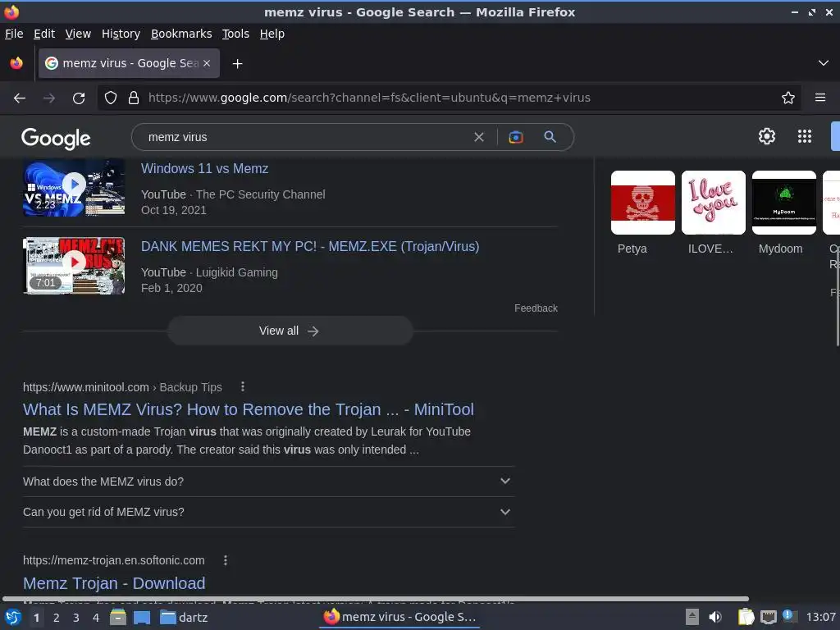Open the Tools menu
Viewport: 840px width, 630px height.
click(x=235, y=34)
